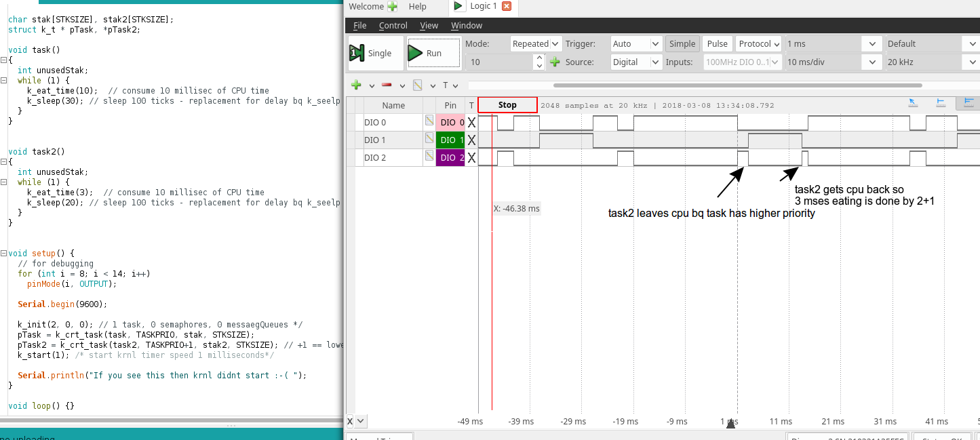Image resolution: width=980 pixels, height=440 pixels.
Task: Expand the Trigger dropdown set to Auto
Action: pos(635,43)
